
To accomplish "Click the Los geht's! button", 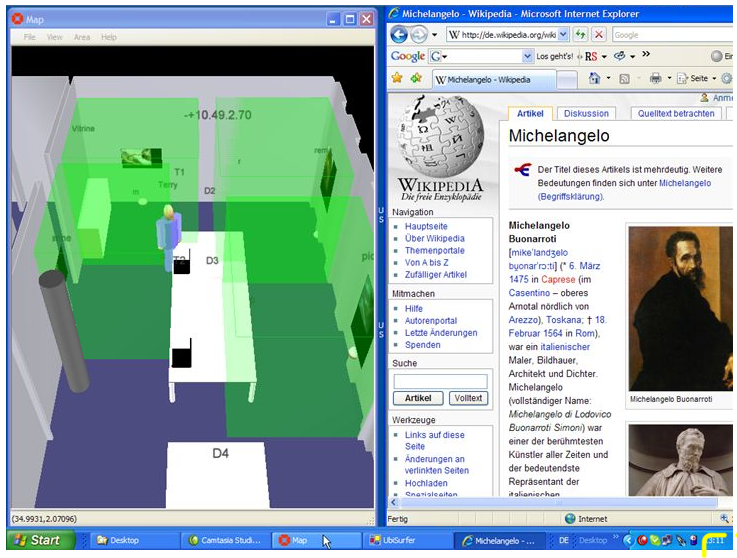I will point(554,56).
